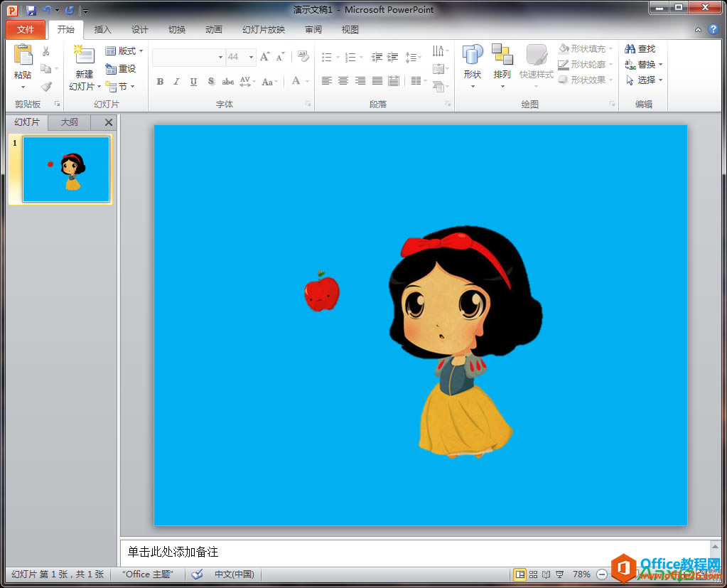Click 快速样式 Quick Styles button

pyautogui.click(x=537, y=66)
